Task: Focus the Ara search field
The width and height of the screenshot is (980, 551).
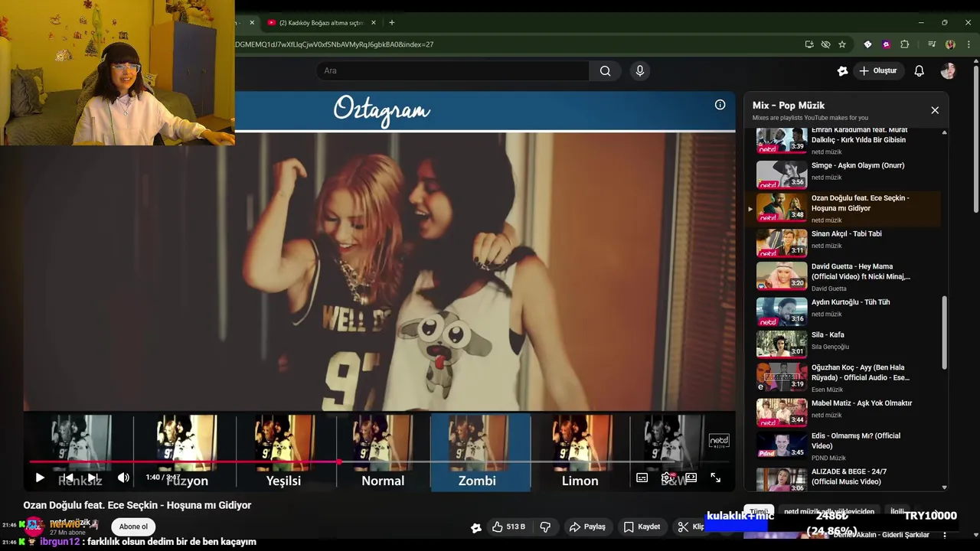Action: click(x=452, y=70)
